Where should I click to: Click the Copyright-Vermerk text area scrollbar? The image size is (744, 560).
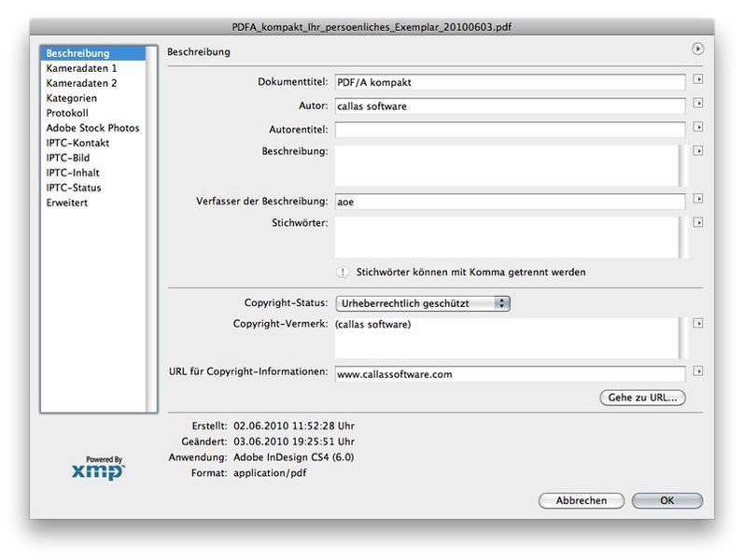pos(683,338)
